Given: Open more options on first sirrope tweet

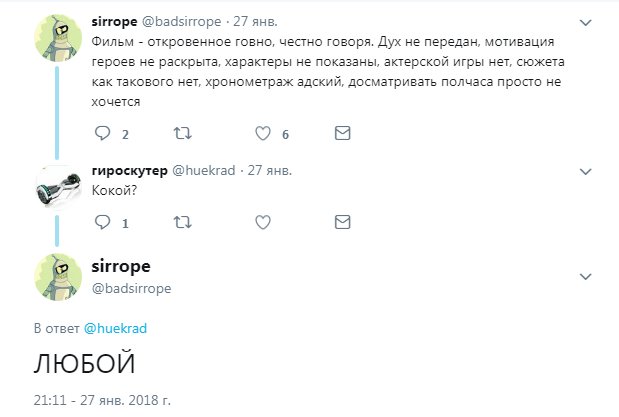Looking at the screenshot, I should (x=585, y=21).
